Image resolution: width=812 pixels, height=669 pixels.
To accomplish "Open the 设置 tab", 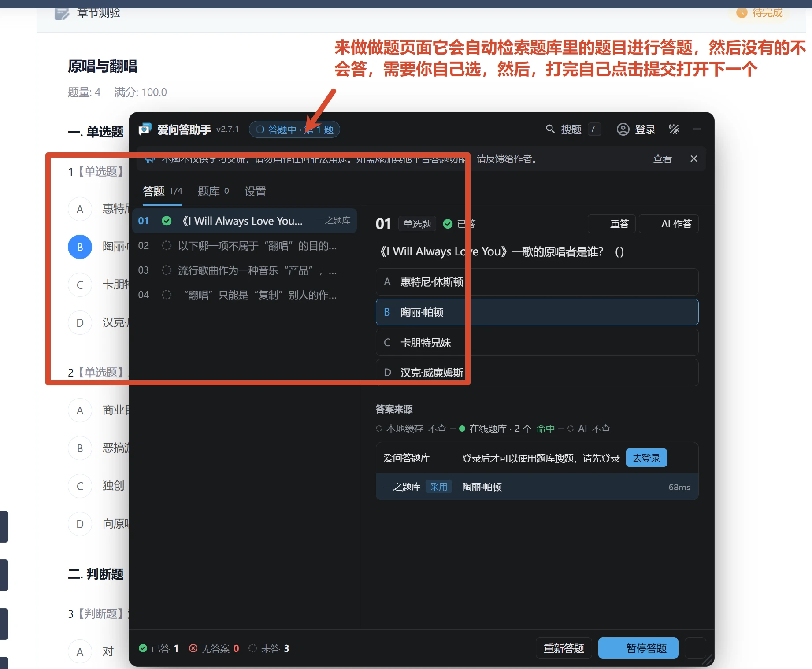I will (255, 191).
